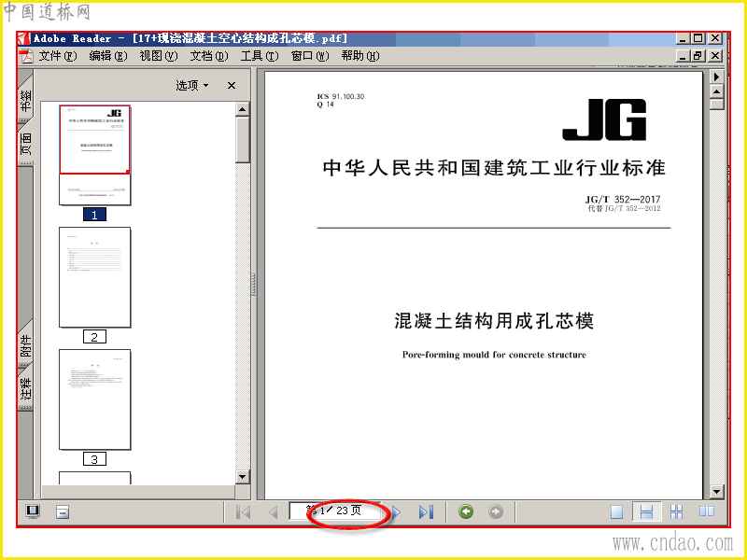Select continuous facing layout icon
Screen dimensions: 747x560
pyautogui.click(x=676, y=512)
